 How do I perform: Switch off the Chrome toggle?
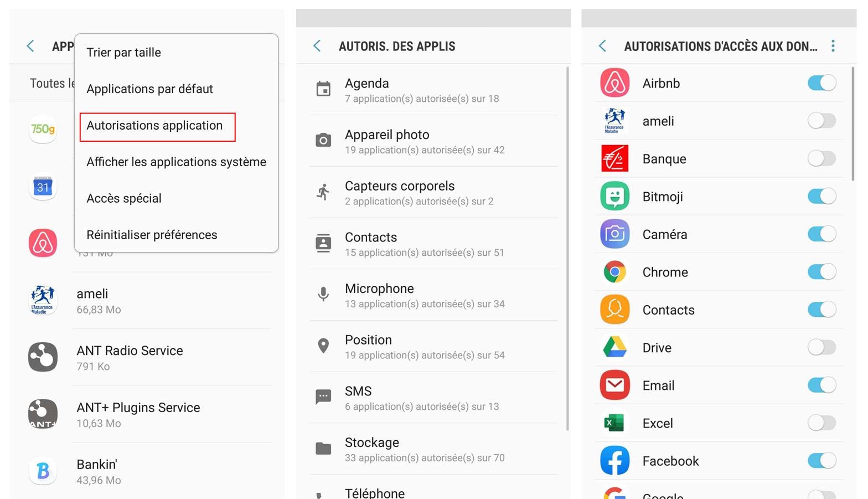pos(822,272)
